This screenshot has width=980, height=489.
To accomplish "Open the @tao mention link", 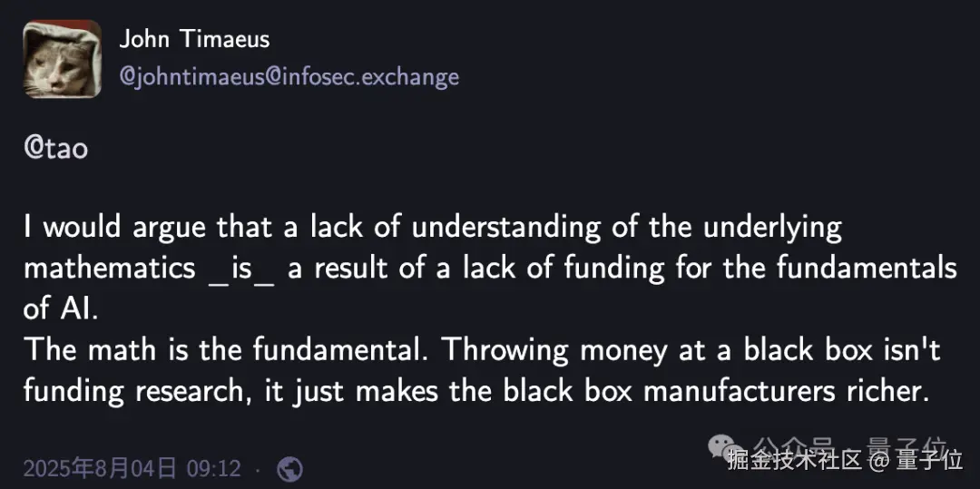I will [55, 149].
